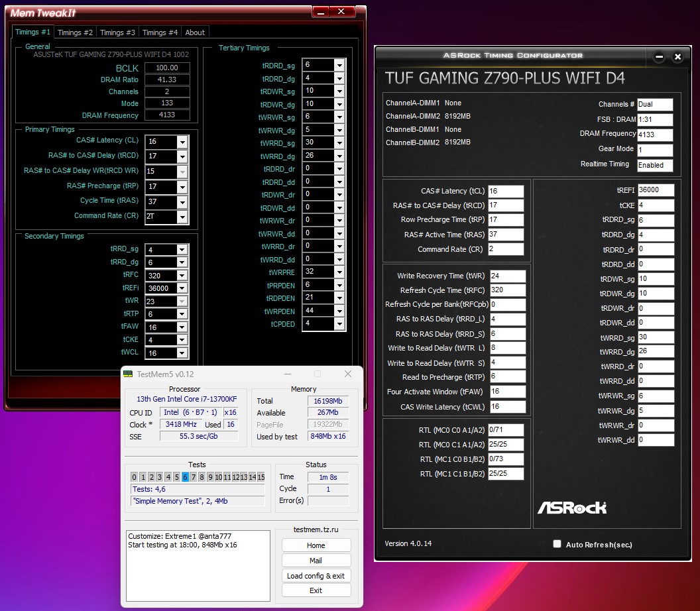This screenshot has height=611, width=700.
Task: Expand tRRD_sg dropdown in Secondary Timings
Action: (x=182, y=249)
